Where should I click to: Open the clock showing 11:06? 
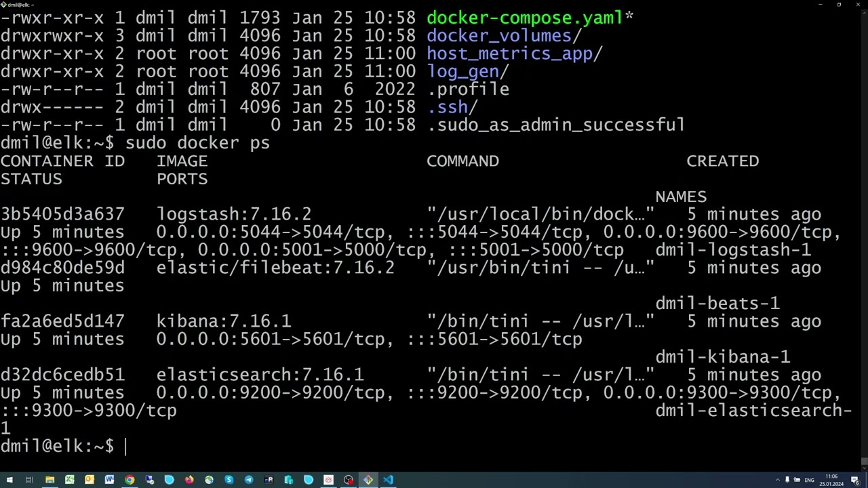tap(831, 480)
